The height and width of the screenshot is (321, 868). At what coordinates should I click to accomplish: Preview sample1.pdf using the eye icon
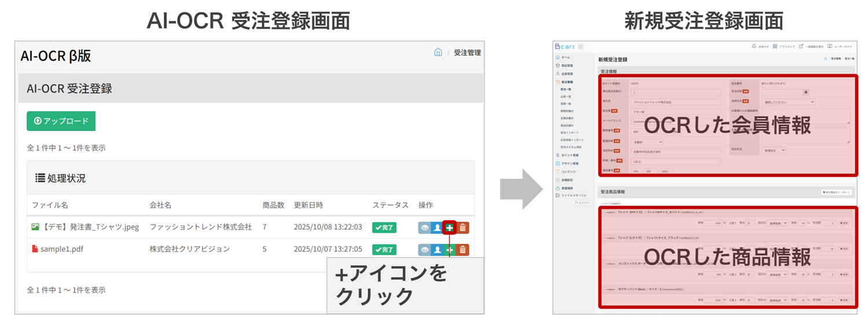point(425,250)
